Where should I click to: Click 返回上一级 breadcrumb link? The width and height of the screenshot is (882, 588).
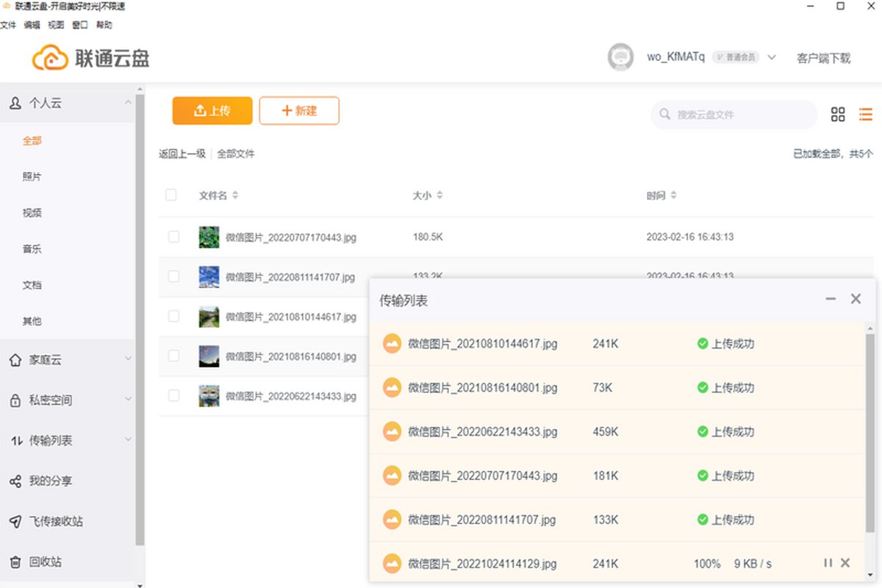pyautogui.click(x=182, y=154)
